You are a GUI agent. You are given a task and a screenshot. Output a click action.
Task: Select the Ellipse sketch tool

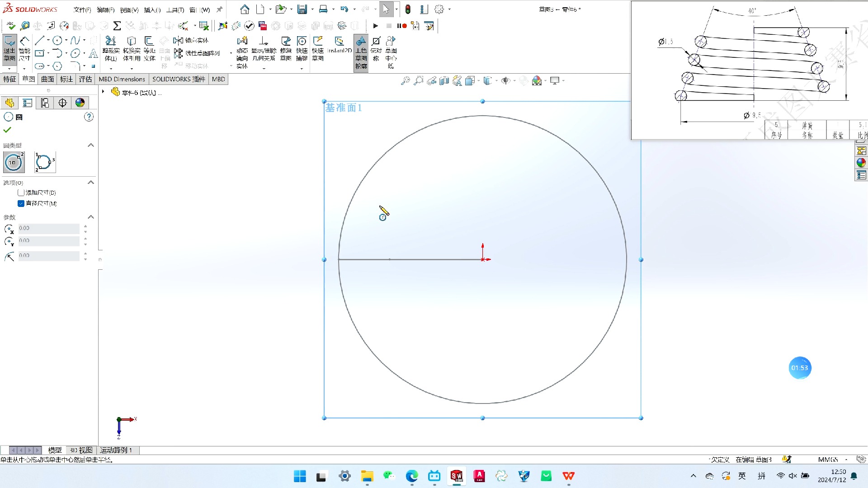click(75, 53)
